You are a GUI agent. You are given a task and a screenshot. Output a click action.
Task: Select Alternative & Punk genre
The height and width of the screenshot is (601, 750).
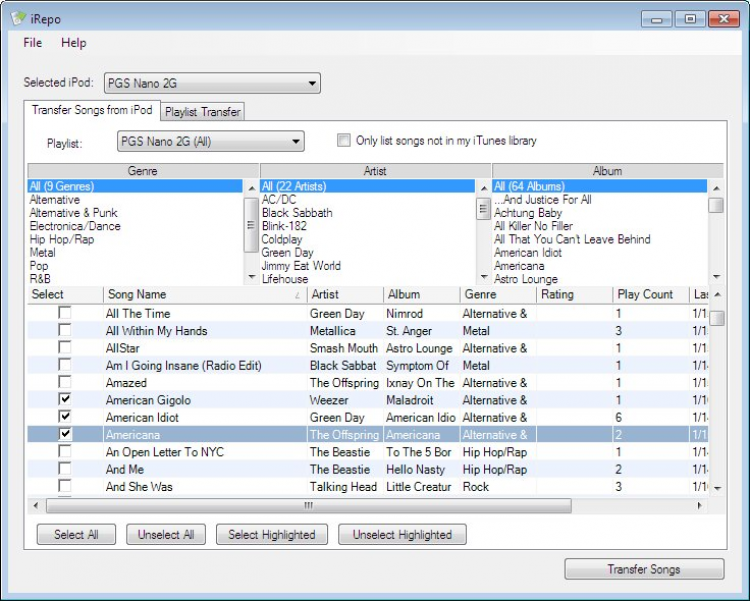coord(135,212)
